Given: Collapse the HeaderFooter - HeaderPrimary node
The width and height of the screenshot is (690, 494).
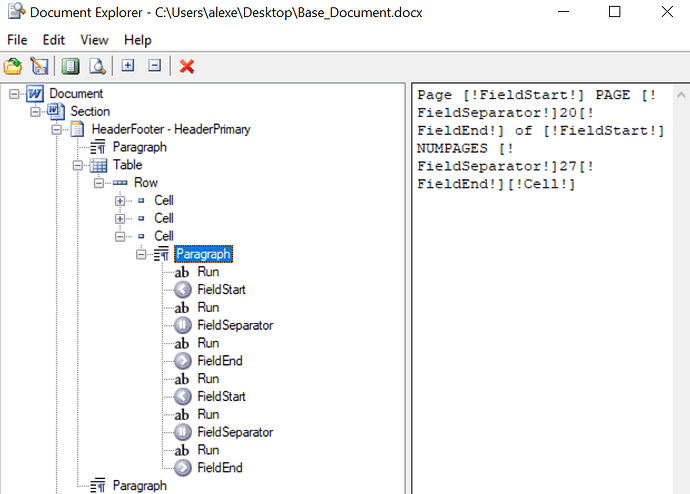Looking at the screenshot, I should 56,130.
